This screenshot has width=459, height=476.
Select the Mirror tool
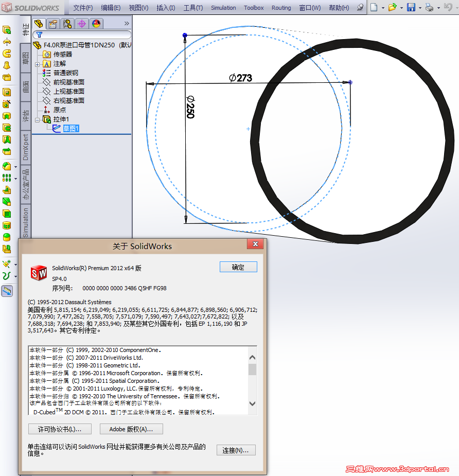click(7, 249)
